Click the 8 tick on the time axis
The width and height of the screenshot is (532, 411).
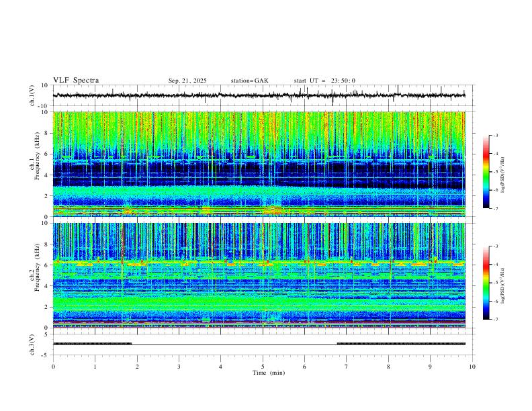click(x=388, y=366)
